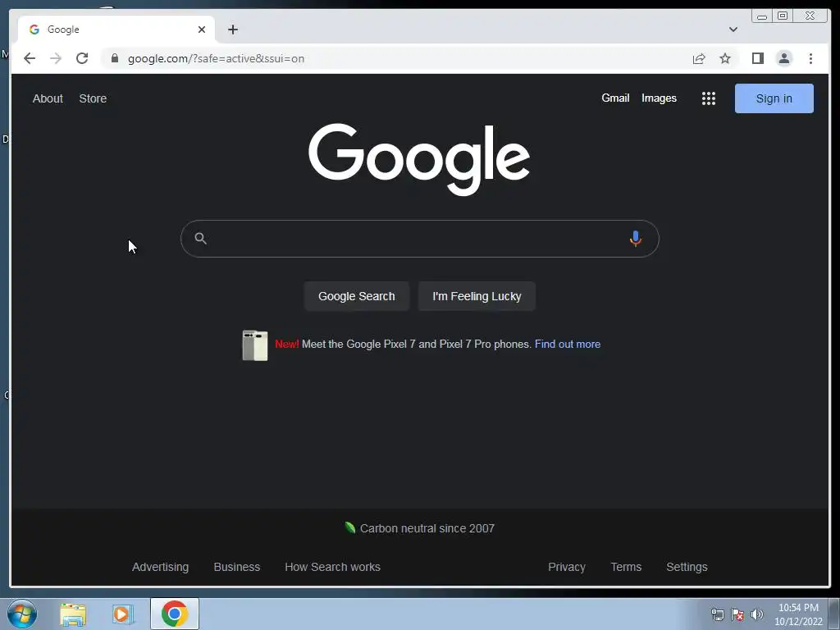The width and height of the screenshot is (840, 630).
Task: Go to Google Images
Action: click(x=659, y=98)
